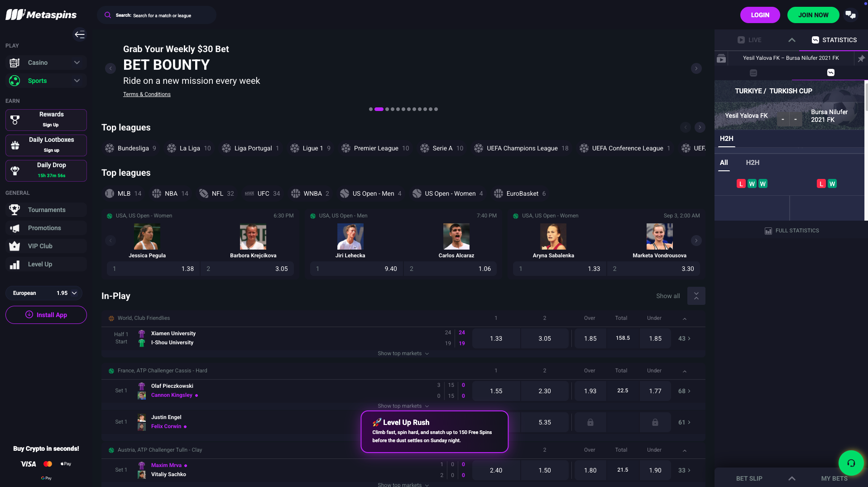
Task: Click the Tournaments trophy icon
Action: coord(14,210)
